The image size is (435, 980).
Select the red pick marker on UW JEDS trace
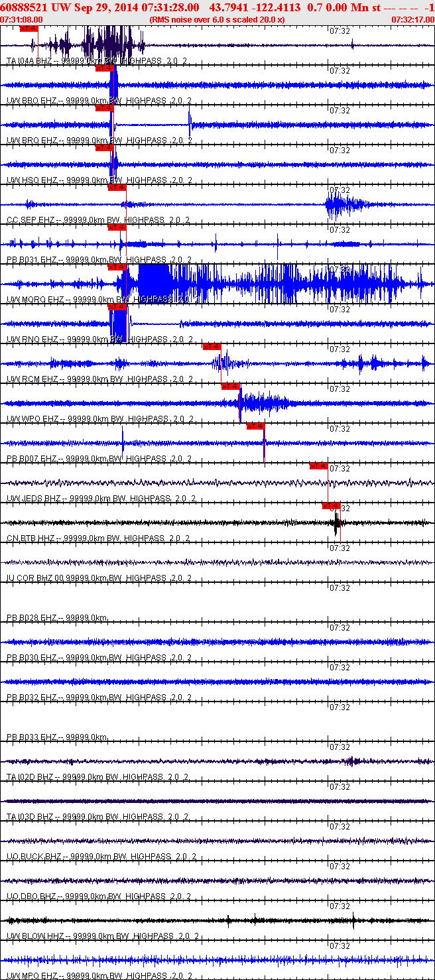(319, 466)
